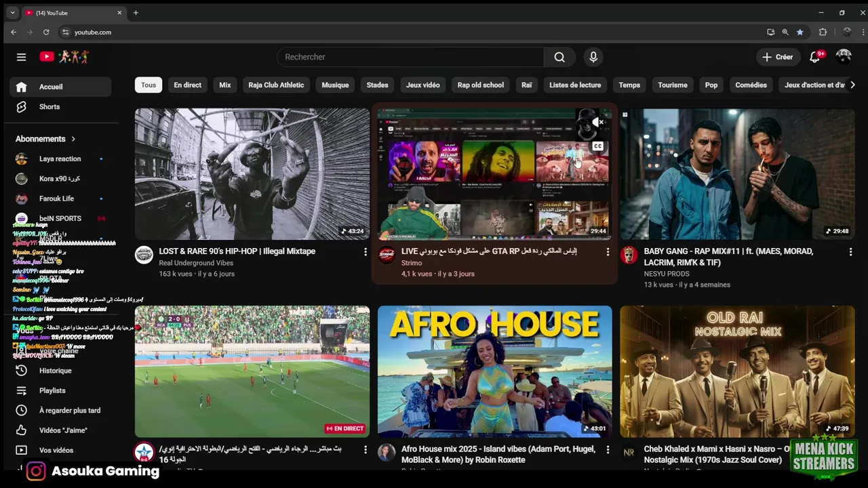Click Real Underground Vibes channel avatar

point(144,255)
